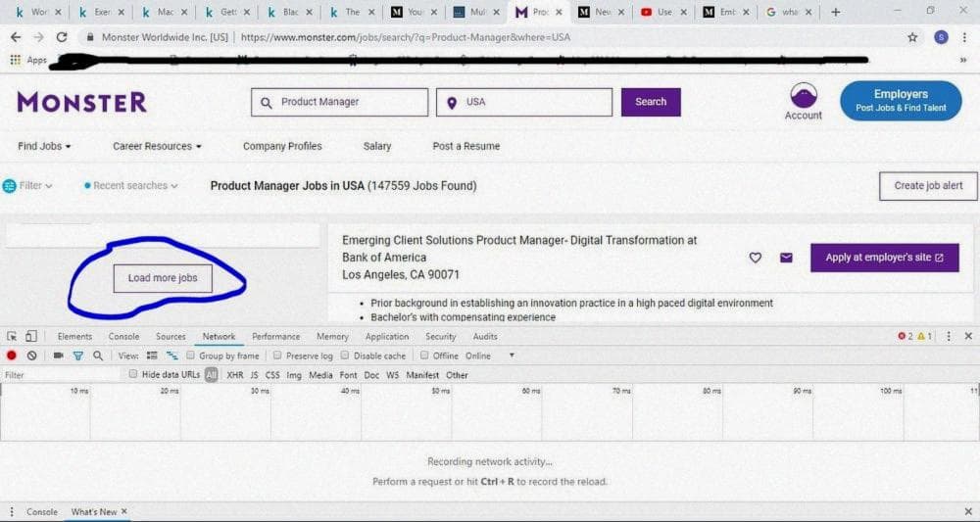The width and height of the screenshot is (980, 522).
Task: Clear the network log with the clear icon
Action: click(x=31, y=356)
